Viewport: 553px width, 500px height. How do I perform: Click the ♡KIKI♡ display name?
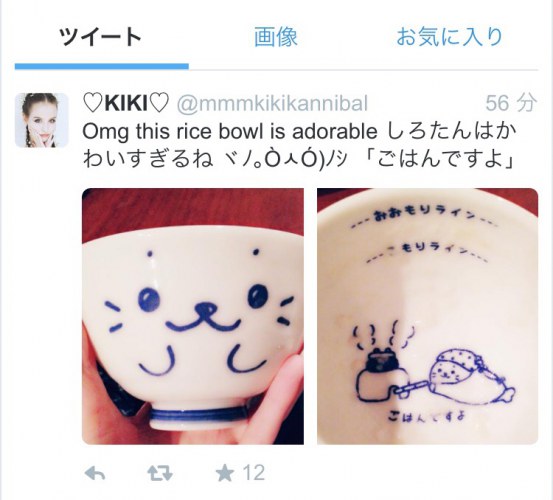click(x=126, y=103)
